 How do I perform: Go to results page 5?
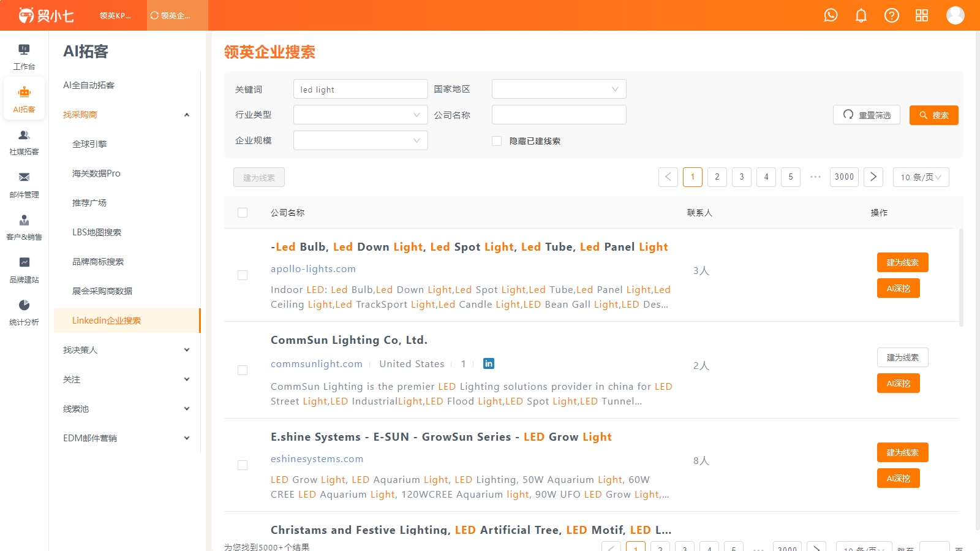tap(791, 177)
